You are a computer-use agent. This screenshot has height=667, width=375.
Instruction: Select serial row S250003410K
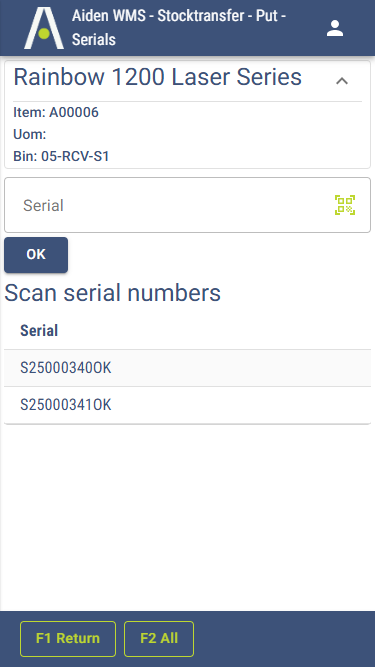(x=188, y=405)
